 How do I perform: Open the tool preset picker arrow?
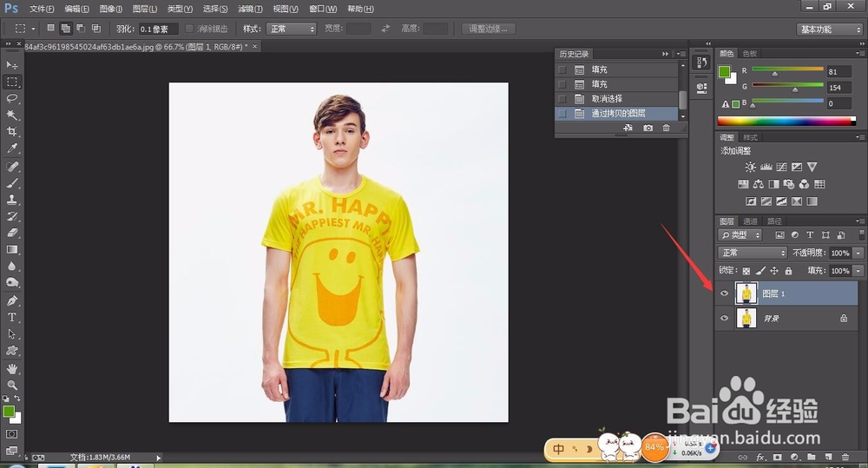(33, 29)
